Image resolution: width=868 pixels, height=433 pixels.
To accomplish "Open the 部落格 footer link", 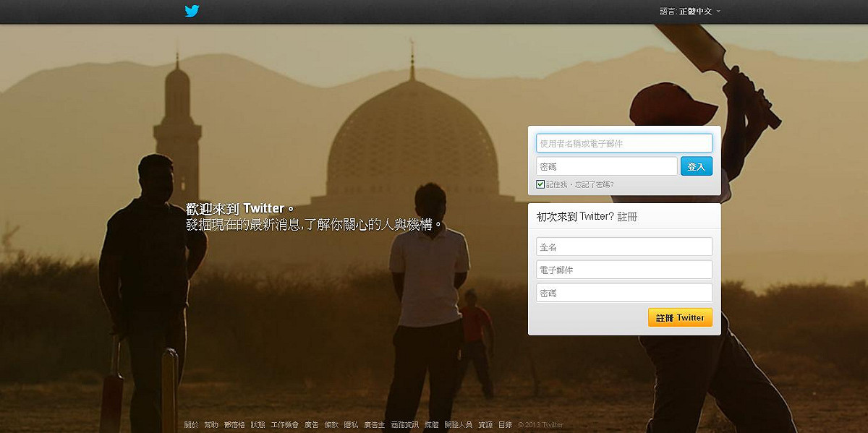I will pyautogui.click(x=234, y=424).
